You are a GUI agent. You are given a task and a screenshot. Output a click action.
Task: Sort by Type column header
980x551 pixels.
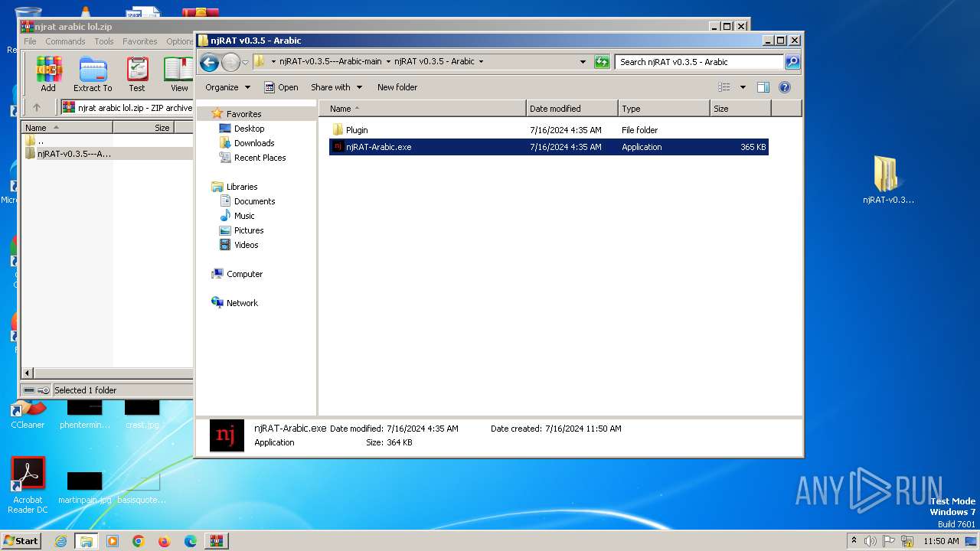tap(664, 109)
